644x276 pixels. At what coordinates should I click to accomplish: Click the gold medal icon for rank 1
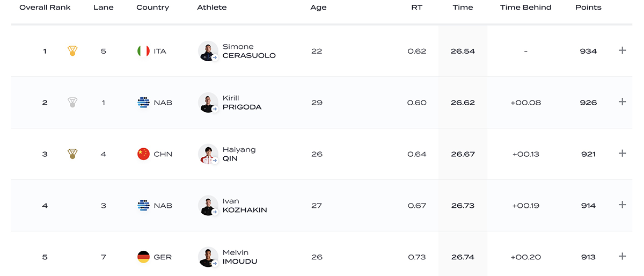72,51
